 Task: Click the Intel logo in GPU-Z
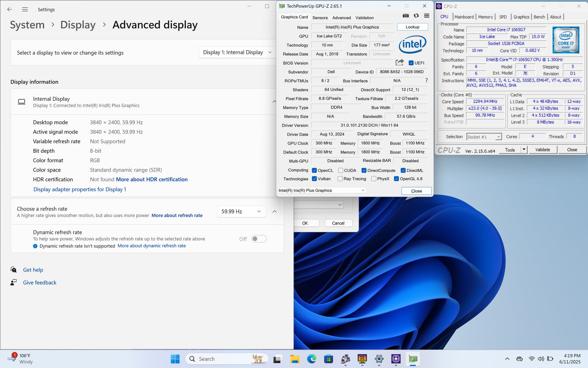(413, 44)
